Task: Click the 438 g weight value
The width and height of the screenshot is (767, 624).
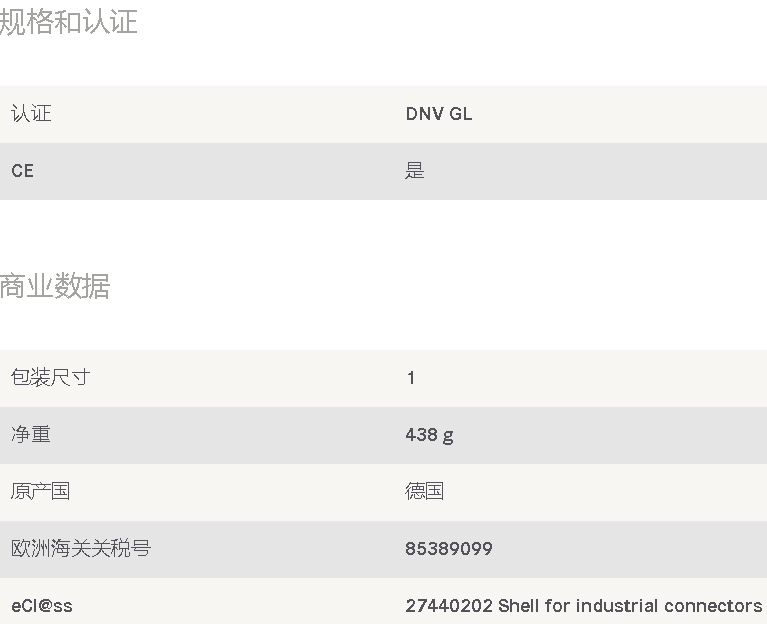Action: point(429,435)
